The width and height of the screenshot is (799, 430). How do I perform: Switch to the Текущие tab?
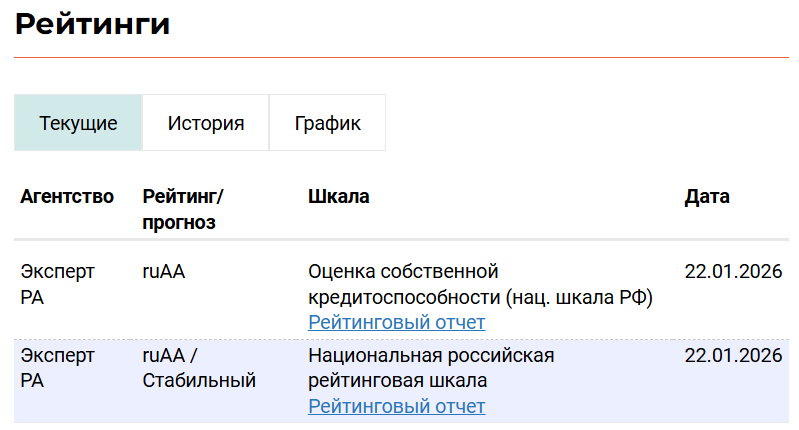78,123
